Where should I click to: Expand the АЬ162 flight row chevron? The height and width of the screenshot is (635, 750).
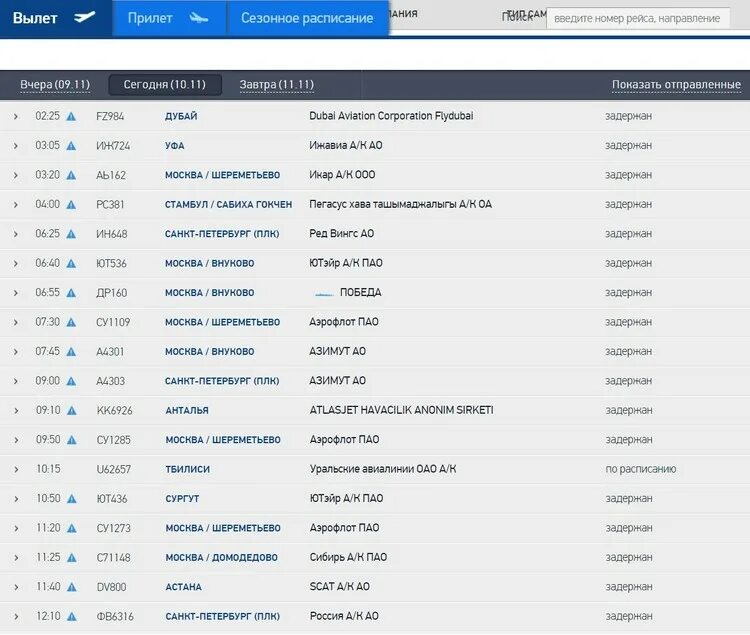coord(16,175)
